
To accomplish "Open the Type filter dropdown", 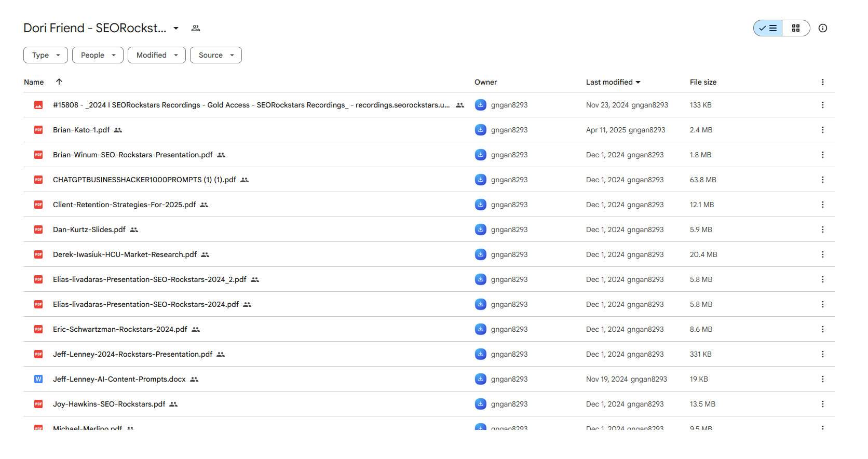I will click(46, 55).
